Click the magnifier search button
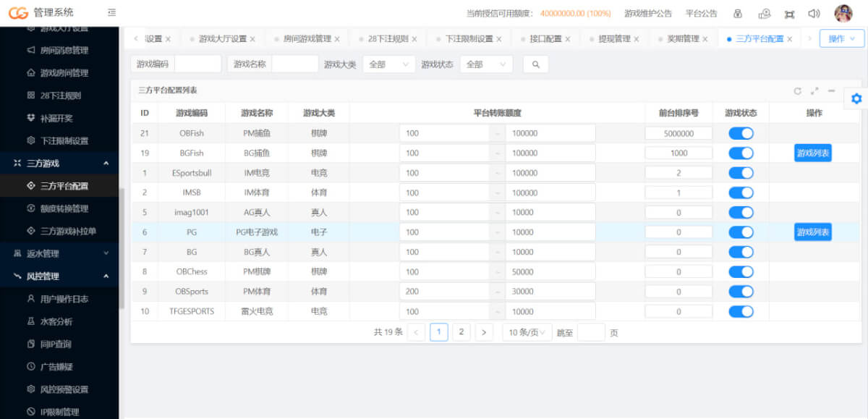The height and width of the screenshot is (419, 868). point(535,64)
